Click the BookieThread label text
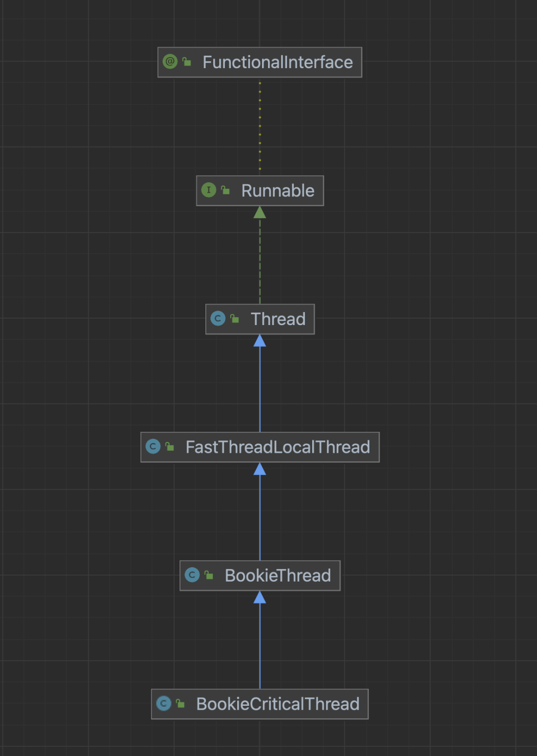 (278, 576)
